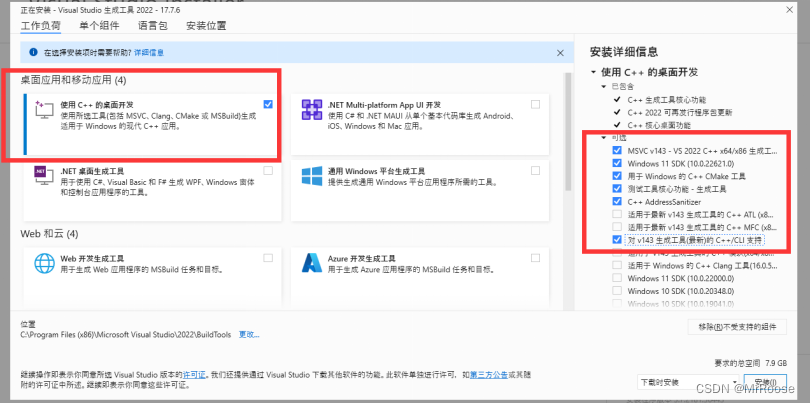Click the blue info icon in the help banner
This screenshot has height=403, width=810.
[x=34, y=52]
